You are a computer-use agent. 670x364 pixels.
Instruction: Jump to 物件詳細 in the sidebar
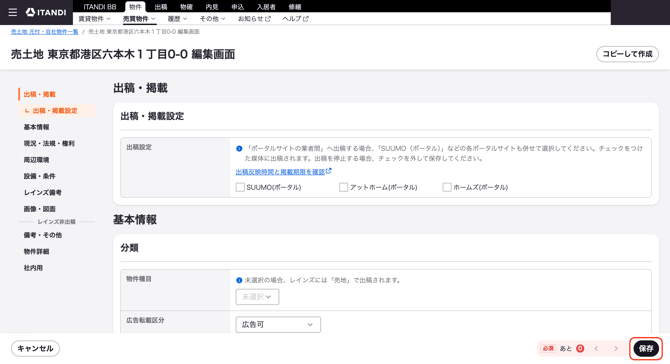coord(36,252)
